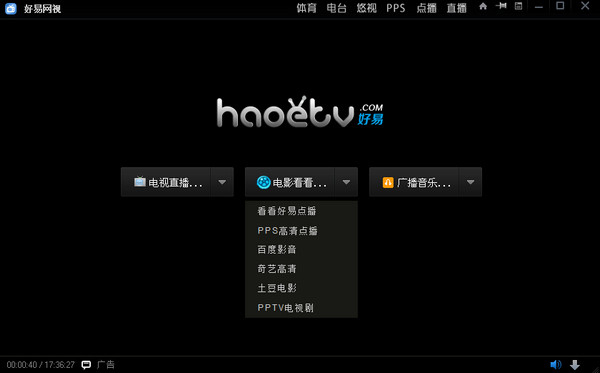Click the 电影看看 button
This screenshot has width=600, height=373.
(x=290, y=182)
